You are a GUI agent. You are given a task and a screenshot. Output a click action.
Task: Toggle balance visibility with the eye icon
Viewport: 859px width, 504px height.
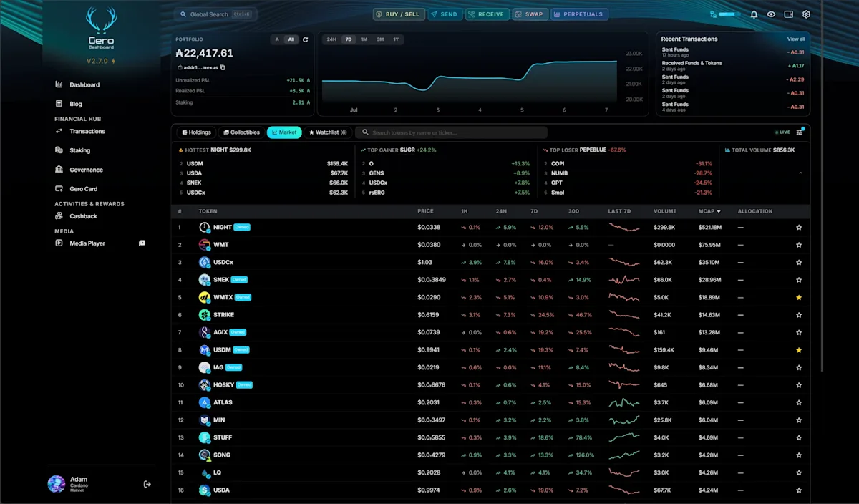point(771,14)
